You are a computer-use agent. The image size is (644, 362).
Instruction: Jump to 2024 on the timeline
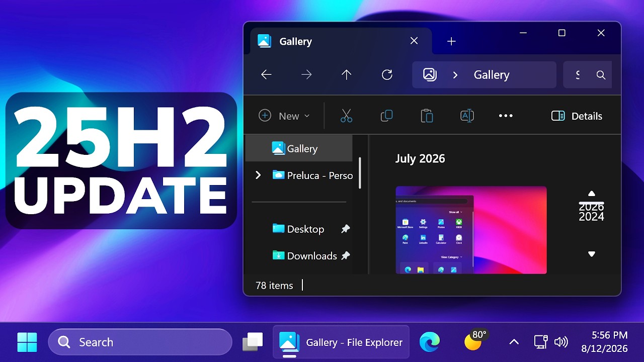pos(592,217)
